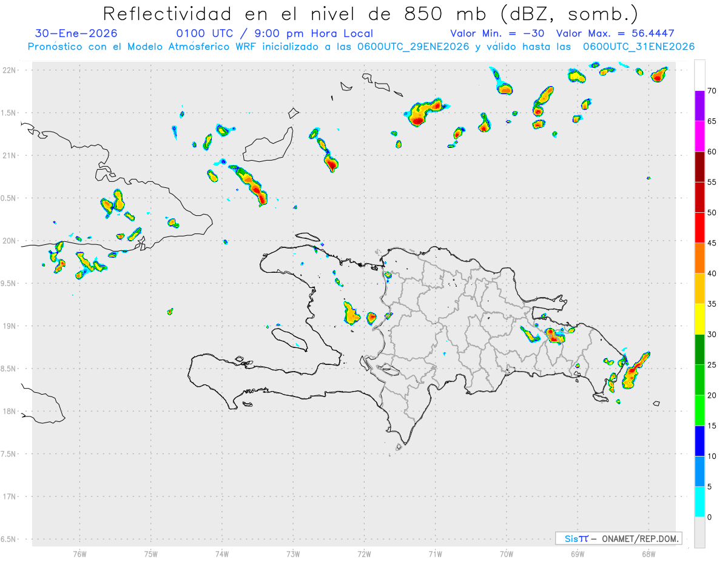The image size is (728, 562).
Task: Click the colorbar label '35'
Action: 712,304
